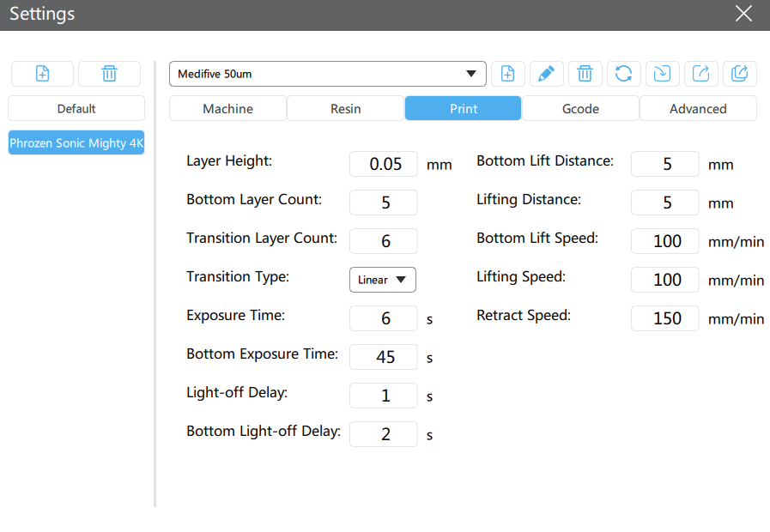Click the Retract Speed field
Screen dimensions: 770x532
[x=665, y=318]
